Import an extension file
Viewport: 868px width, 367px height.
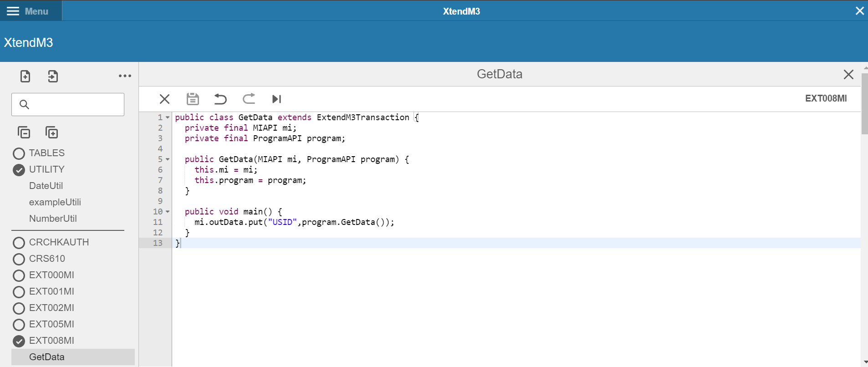click(53, 76)
